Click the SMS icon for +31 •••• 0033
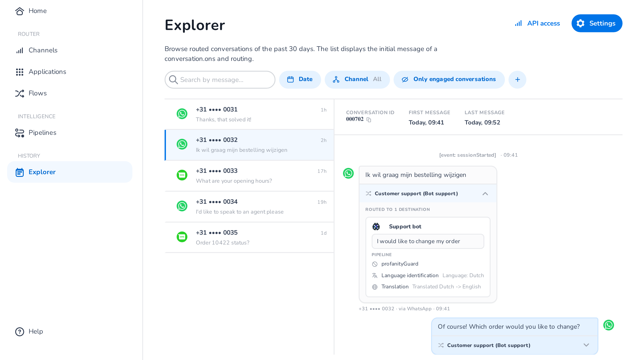Image resolution: width=644 pixels, height=360 pixels. coord(182,175)
